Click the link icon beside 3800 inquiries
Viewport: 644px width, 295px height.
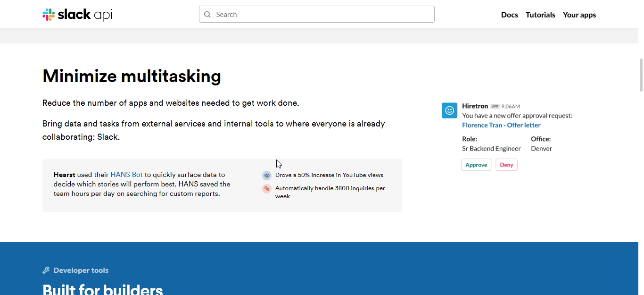click(x=267, y=189)
